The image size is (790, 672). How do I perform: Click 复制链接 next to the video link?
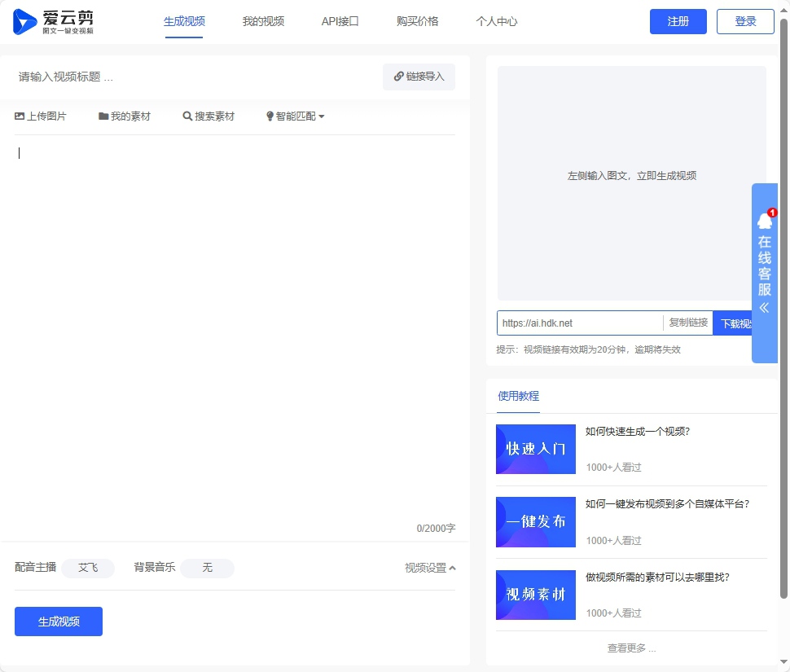coord(687,323)
